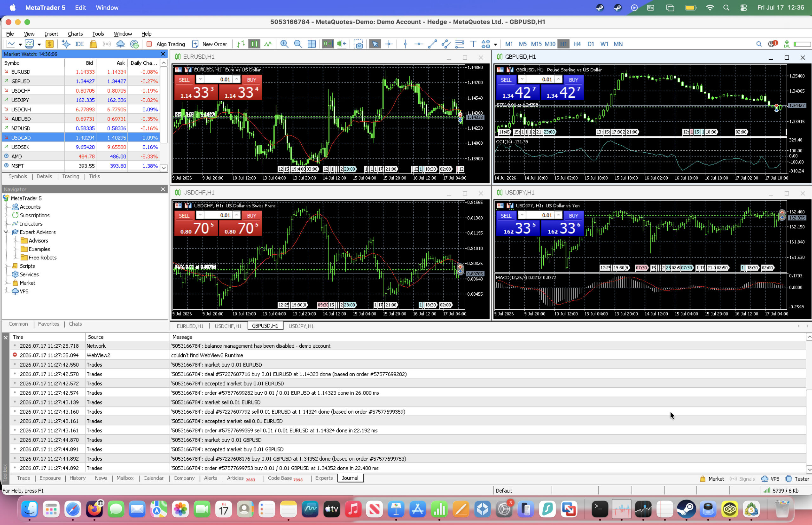Image resolution: width=812 pixels, height=525 pixels.
Task: Click the toolbar search magnifier icon
Action: 759,44
